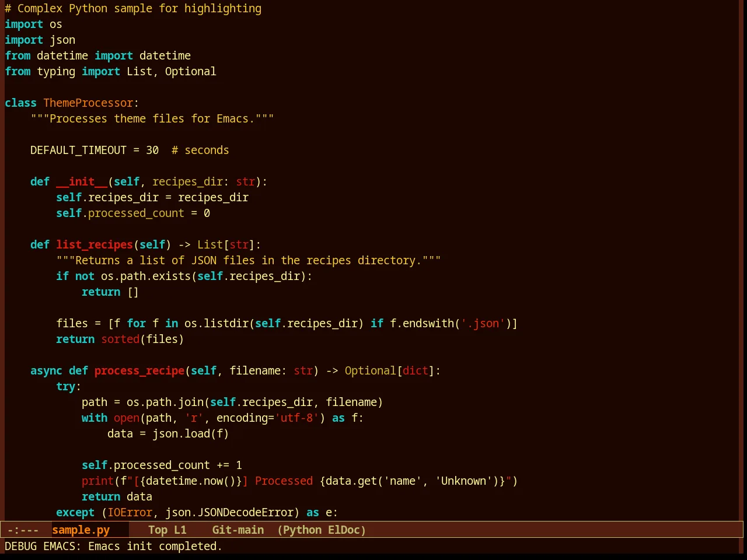Click 'Optional[dict]' return annotation

[390, 370]
